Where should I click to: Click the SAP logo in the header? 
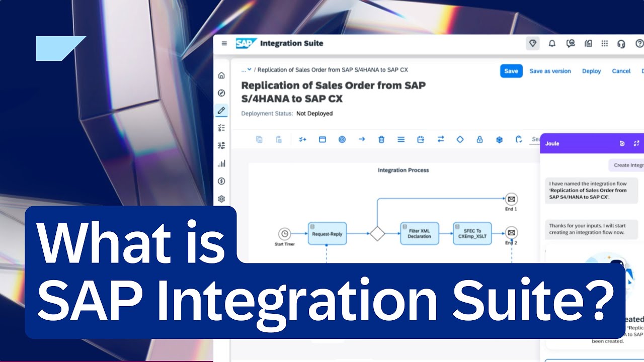click(247, 43)
